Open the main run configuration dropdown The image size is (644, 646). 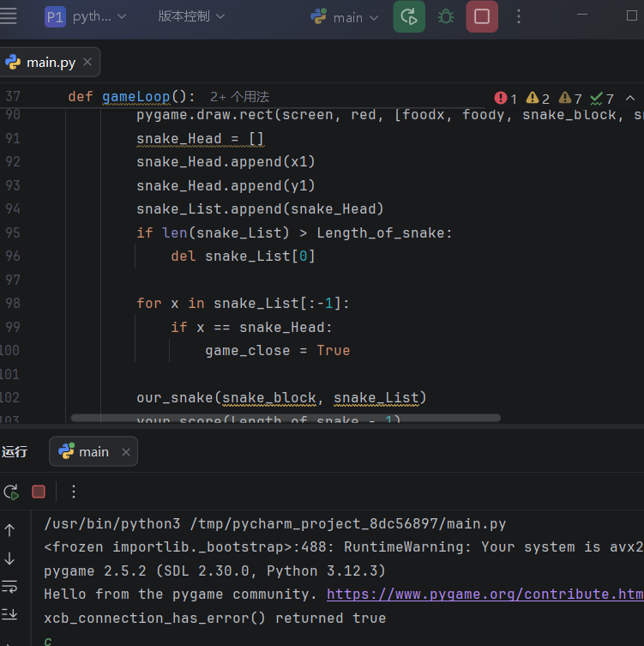click(344, 17)
